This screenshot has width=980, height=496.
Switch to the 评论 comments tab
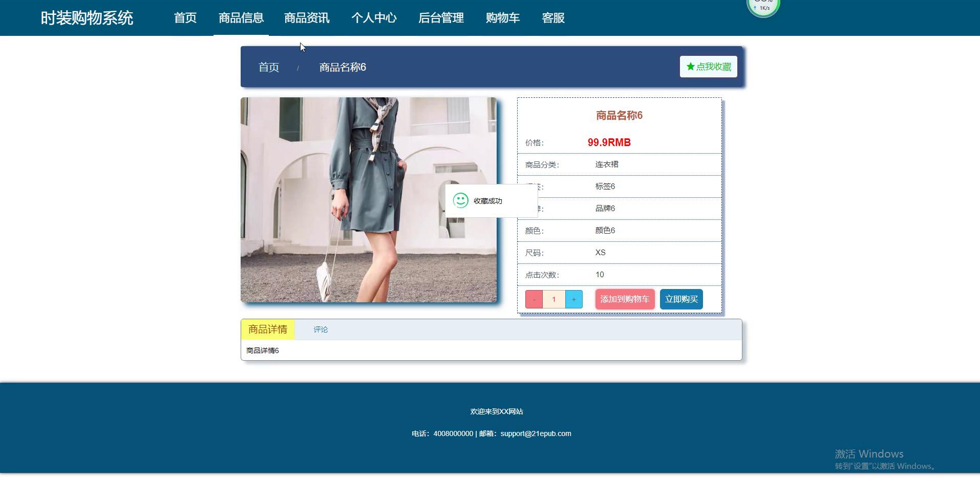321,329
